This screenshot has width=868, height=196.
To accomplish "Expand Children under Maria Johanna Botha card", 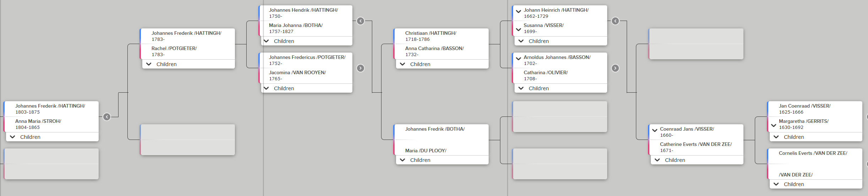I will [x=307, y=41].
